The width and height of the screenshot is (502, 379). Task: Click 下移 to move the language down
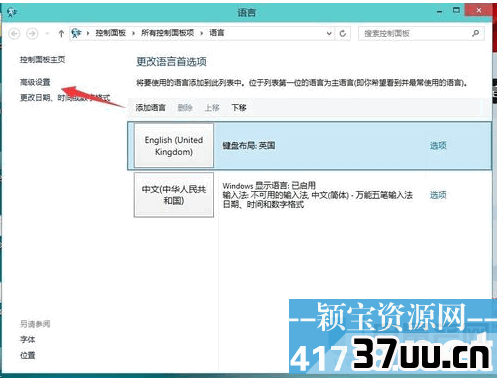239,108
